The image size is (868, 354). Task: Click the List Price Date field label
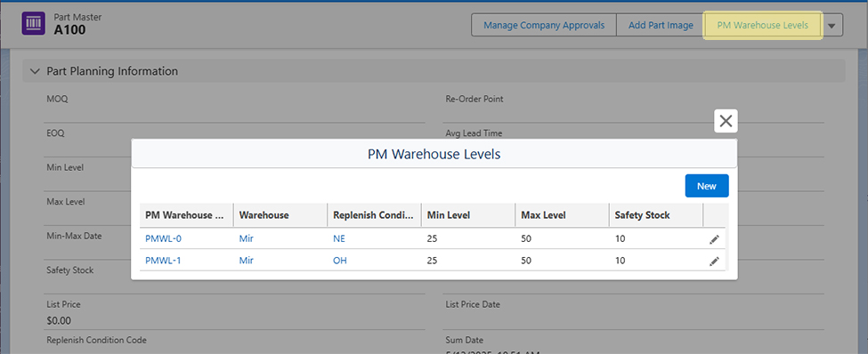473,304
